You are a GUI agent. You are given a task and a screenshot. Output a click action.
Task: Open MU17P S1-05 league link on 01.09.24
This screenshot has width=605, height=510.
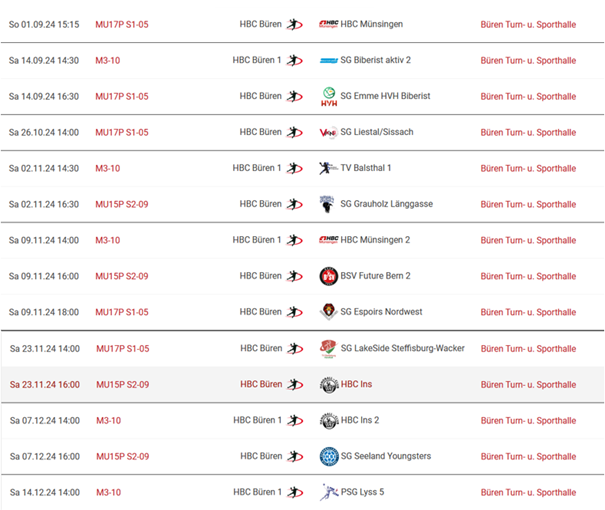click(x=122, y=25)
